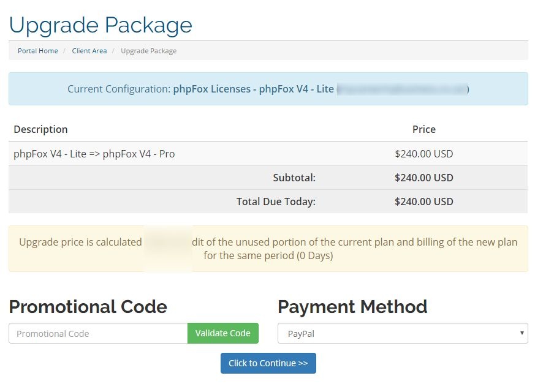Click the Price column header

point(423,129)
